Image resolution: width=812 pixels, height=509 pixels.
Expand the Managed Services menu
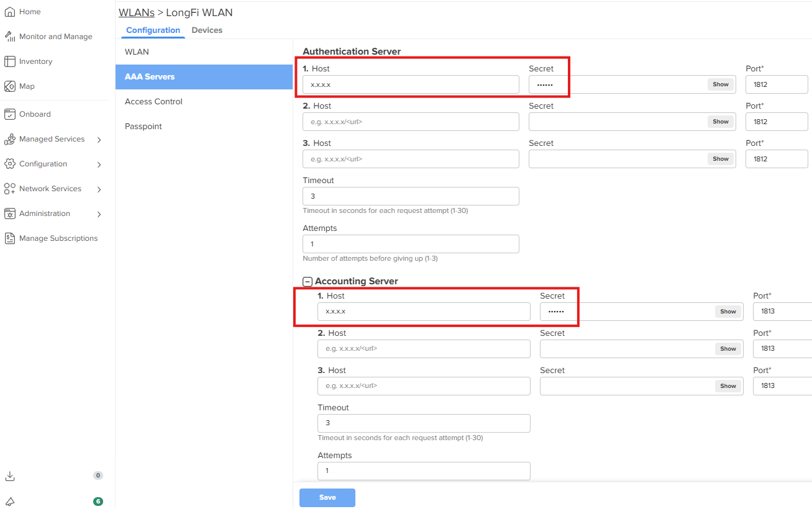[99, 140]
